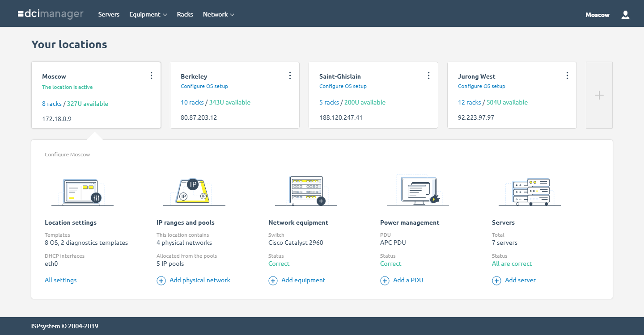Image resolution: width=644 pixels, height=335 pixels.
Task: Open Saint-Ghislain card three-dot menu
Action: 428,75
